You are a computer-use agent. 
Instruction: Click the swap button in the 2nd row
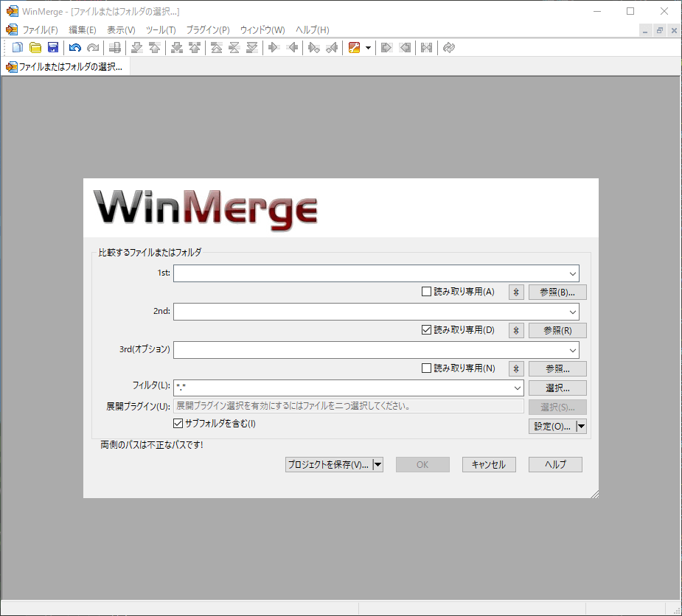(516, 330)
